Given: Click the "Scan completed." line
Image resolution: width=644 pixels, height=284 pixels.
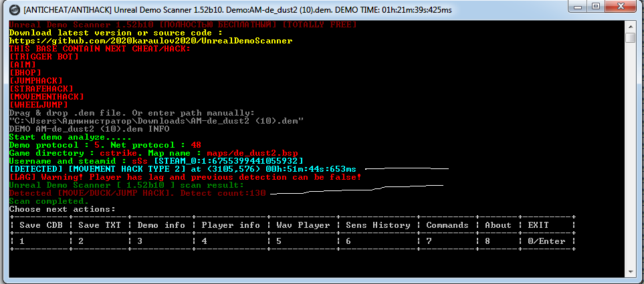Looking at the screenshot, I should pyautogui.click(x=49, y=201).
